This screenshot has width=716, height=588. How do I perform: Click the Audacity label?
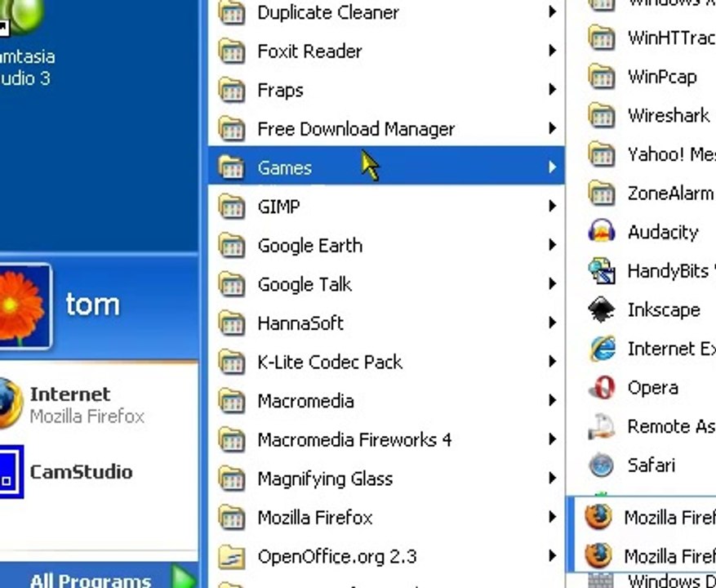[663, 232]
